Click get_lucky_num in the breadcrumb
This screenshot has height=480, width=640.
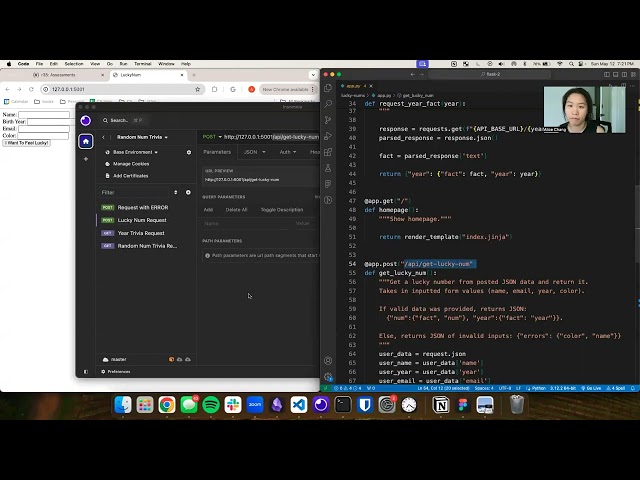click(416, 96)
